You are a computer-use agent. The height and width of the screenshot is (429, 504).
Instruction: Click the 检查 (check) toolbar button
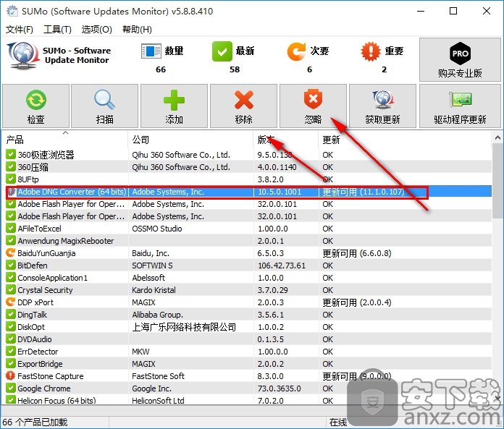click(x=35, y=106)
